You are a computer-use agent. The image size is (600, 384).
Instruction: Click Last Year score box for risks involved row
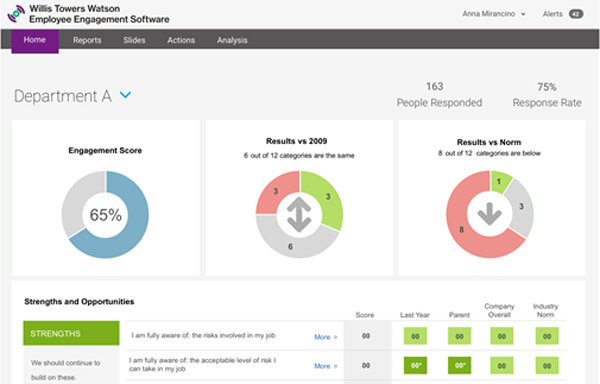coord(415,336)
